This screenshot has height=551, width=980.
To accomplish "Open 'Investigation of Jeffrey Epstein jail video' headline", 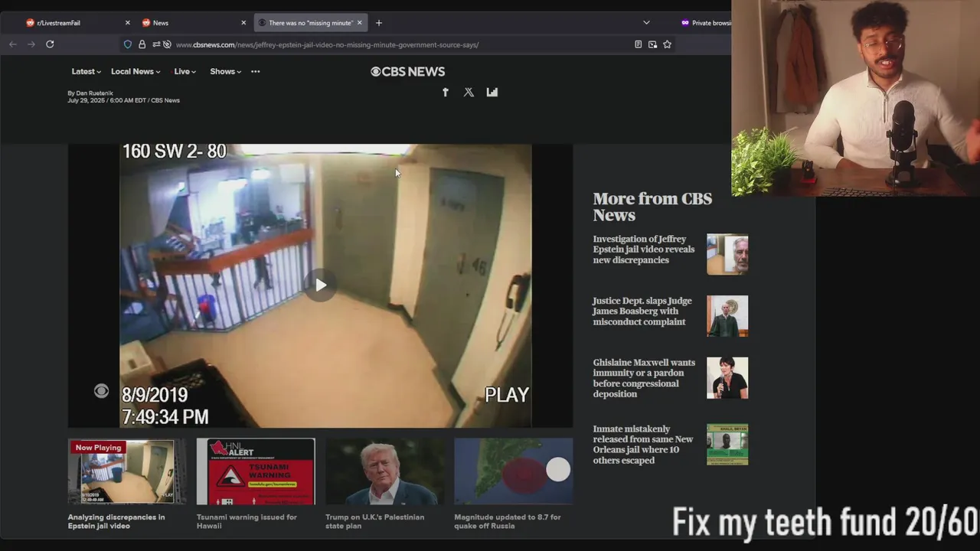I will click(644, 249).
